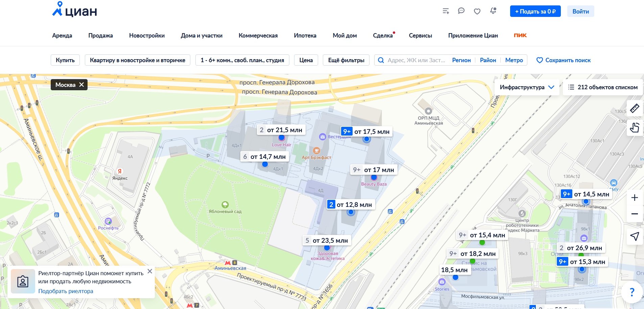Open map marker от 17 млн

pos(374,170)
